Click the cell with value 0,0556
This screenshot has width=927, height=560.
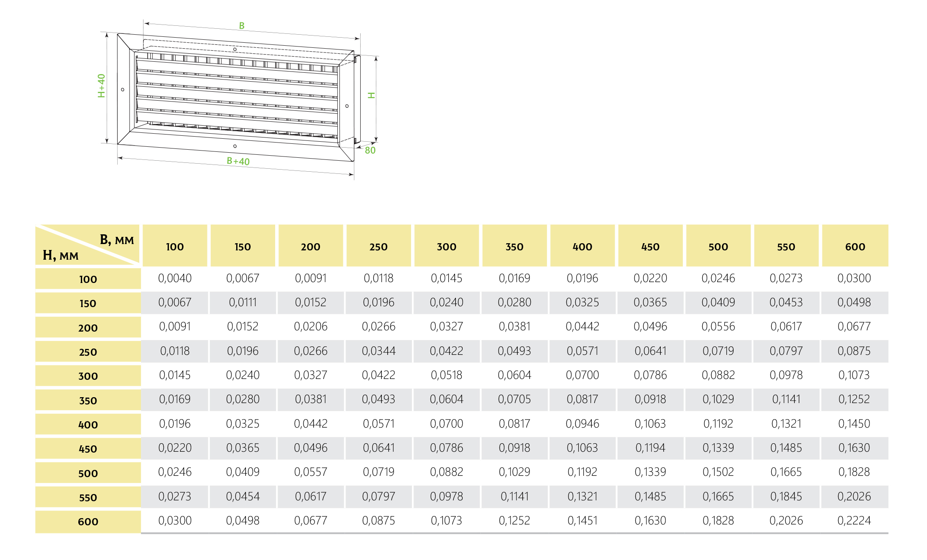(718, 327)
